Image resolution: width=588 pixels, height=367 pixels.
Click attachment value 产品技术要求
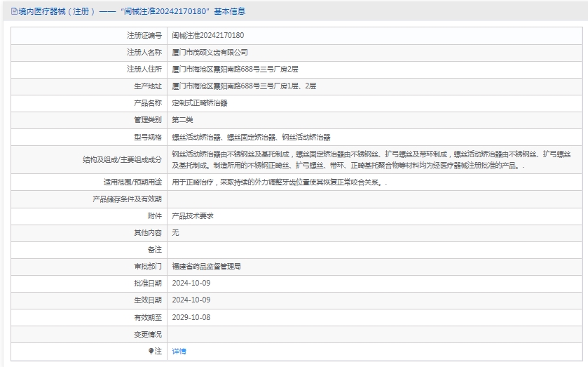click(x=193, y=215)
